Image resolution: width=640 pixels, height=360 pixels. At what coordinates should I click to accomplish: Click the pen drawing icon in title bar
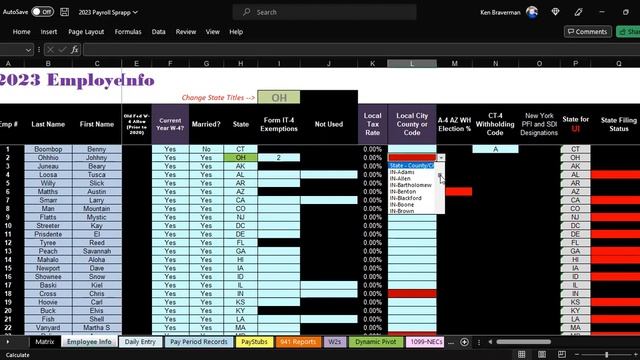[578, 12]
